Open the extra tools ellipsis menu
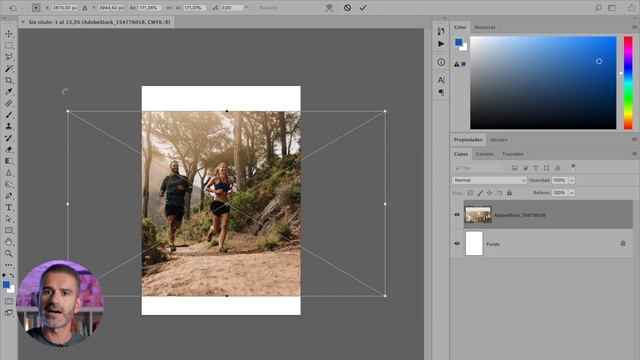The height and width of the screenshot is (360, 640). pos(9,265)
